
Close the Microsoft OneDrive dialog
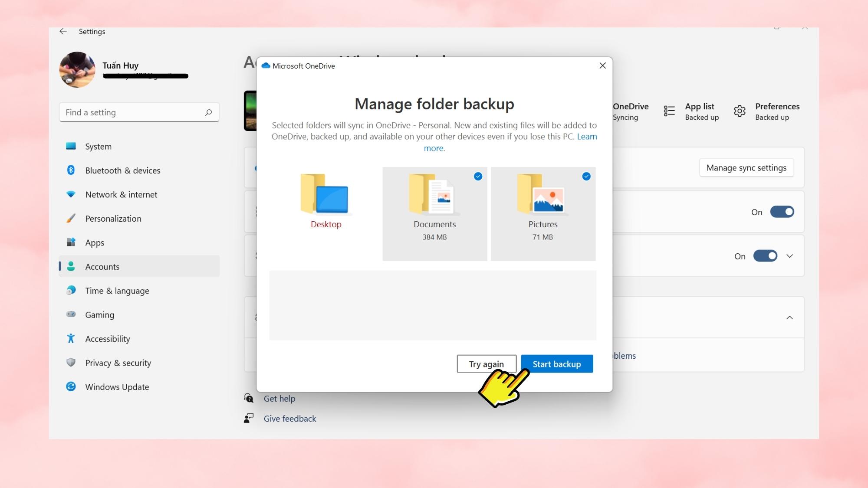602,66
